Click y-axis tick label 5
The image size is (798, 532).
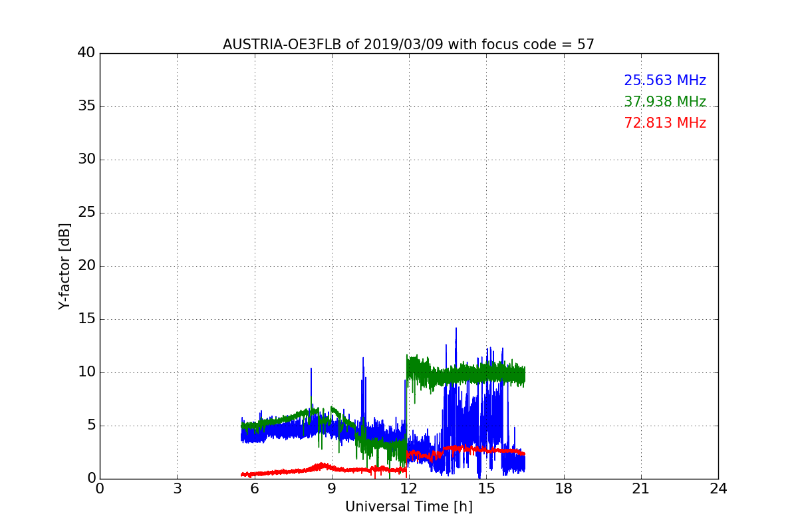pos(91,426)
